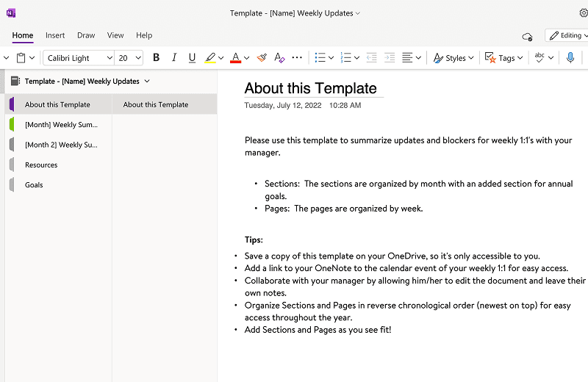
Task: Open the font size 20 dropdown
Action: pyautogui.click(x=129, y=58)
